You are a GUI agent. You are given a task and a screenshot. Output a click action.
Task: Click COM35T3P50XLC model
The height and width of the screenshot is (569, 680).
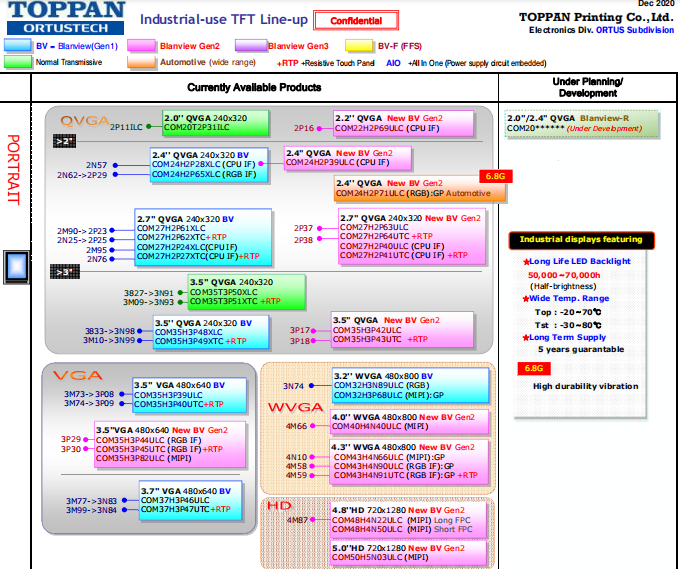coord(223,292)
